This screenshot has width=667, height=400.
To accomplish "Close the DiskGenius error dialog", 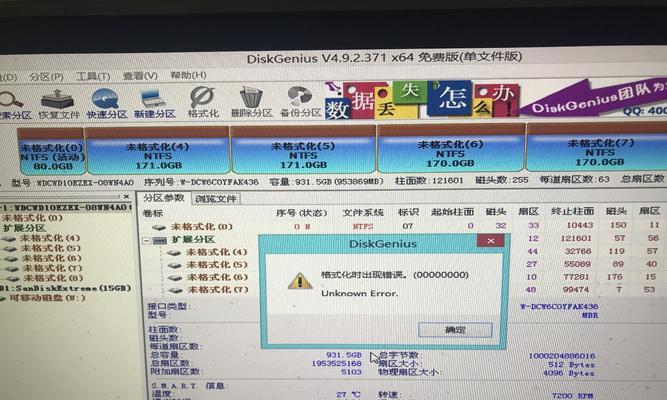I will point(490,241).
